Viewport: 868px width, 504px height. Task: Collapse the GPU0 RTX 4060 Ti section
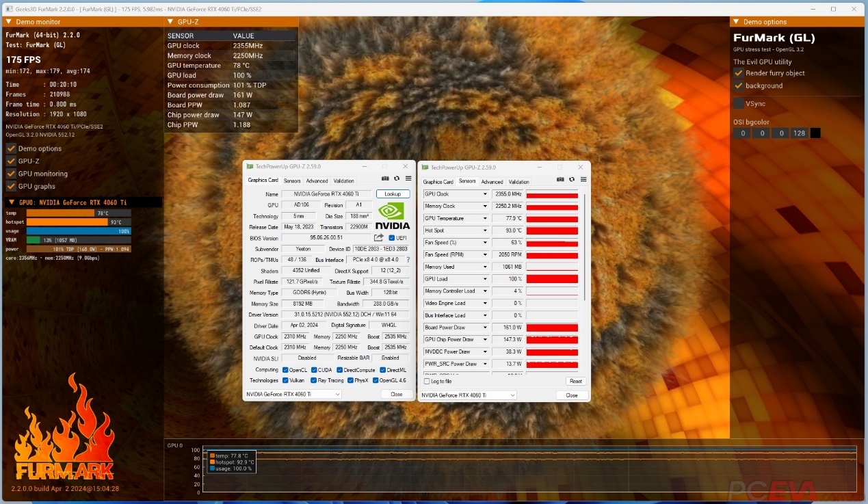coord(11,202)
